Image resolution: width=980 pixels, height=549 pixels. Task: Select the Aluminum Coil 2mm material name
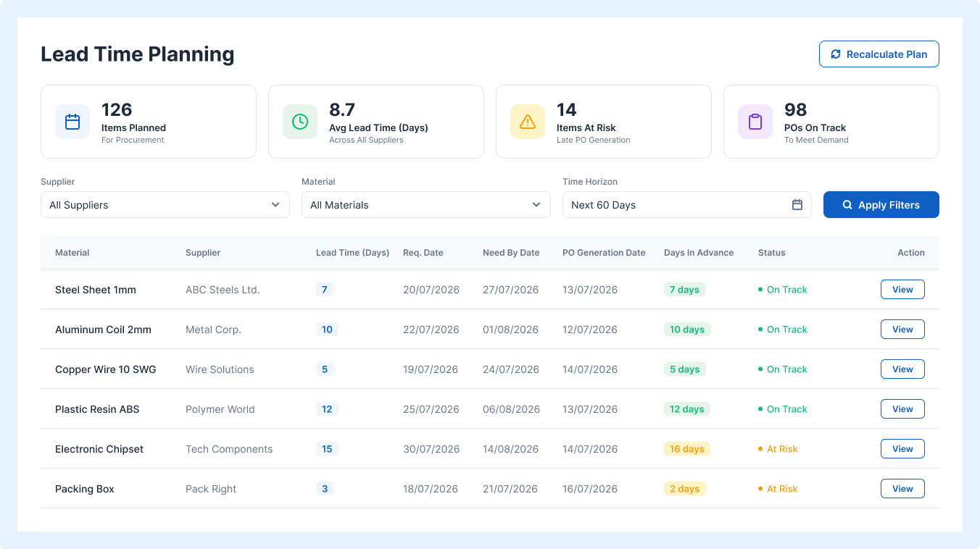pyautogui.click(x=103, y=330)
